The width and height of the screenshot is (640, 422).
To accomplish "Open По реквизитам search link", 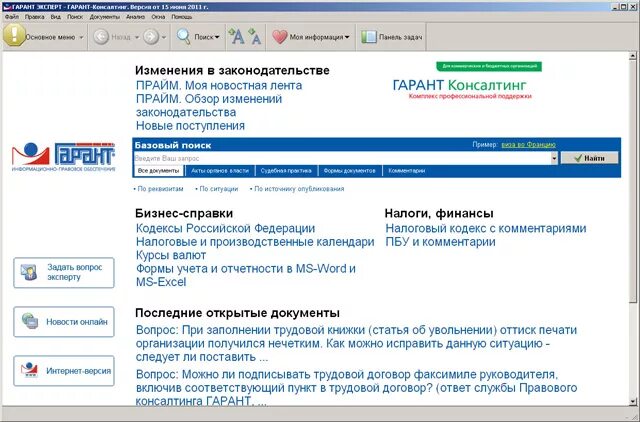I will click(160, 189).
